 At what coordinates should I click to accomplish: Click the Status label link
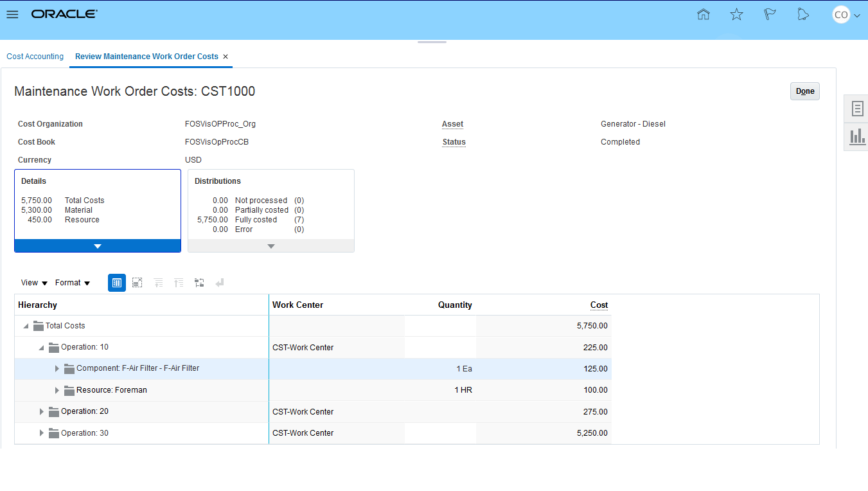pos(454,142)
